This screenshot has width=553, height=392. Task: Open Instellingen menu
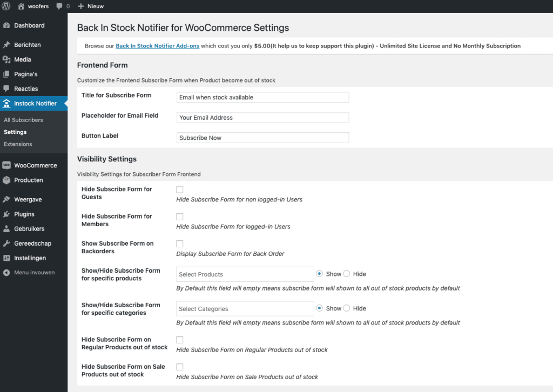(x=33, y=258)
